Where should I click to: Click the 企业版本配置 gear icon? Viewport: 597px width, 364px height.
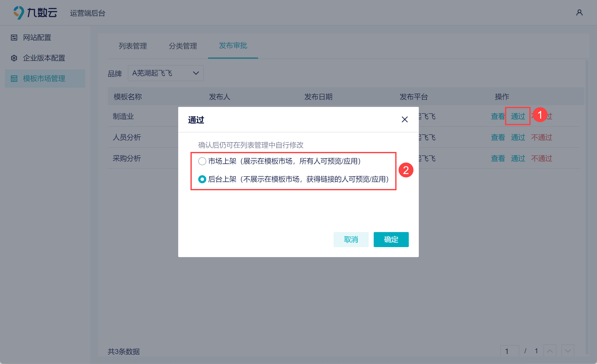coord(14,58)
